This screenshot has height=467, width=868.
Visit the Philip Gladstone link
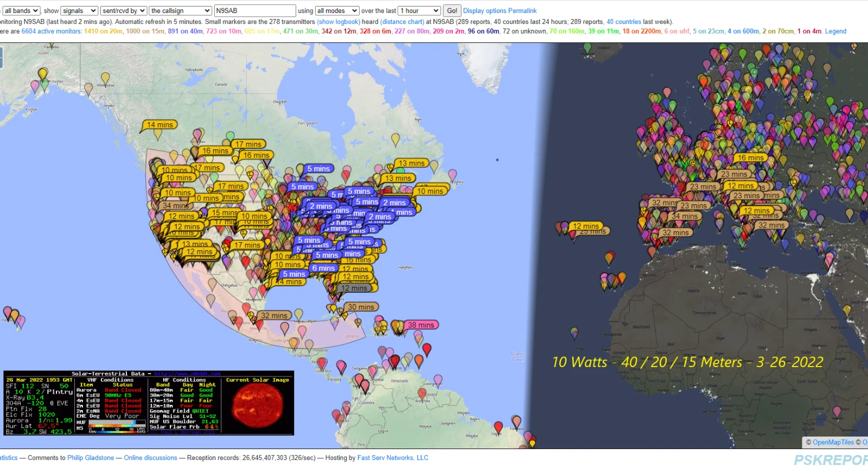click(91, 458)
